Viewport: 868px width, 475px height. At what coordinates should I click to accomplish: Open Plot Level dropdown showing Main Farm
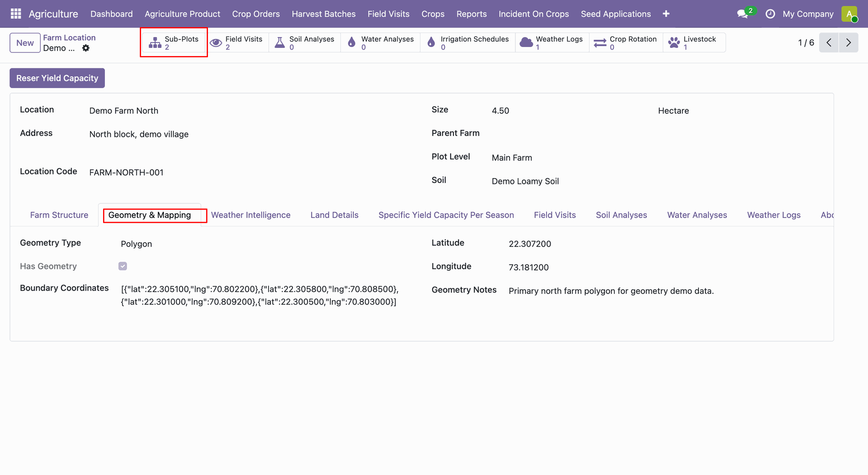point(657,158)
